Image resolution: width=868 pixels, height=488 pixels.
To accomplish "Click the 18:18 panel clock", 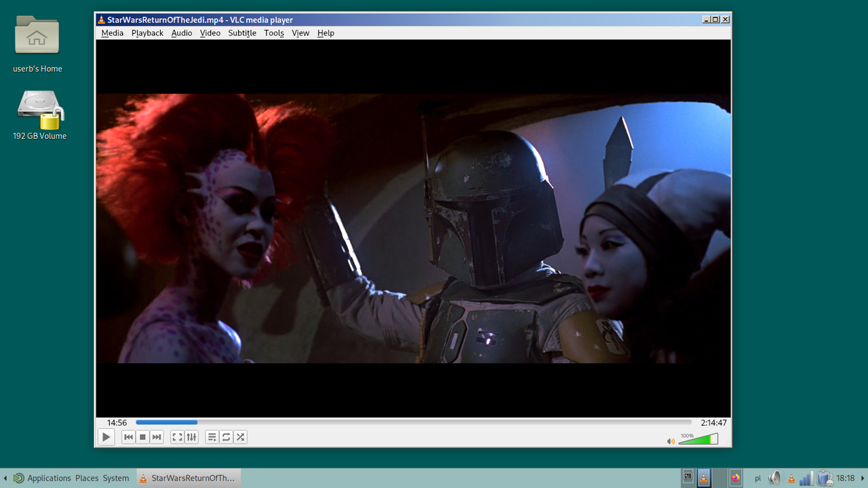I will (x=846, y=479).
